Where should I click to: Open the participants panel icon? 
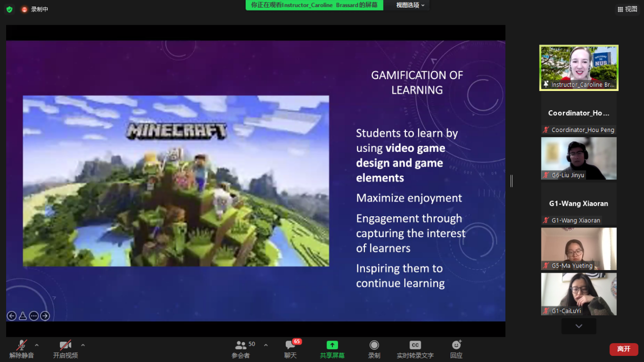click(241, 345)
